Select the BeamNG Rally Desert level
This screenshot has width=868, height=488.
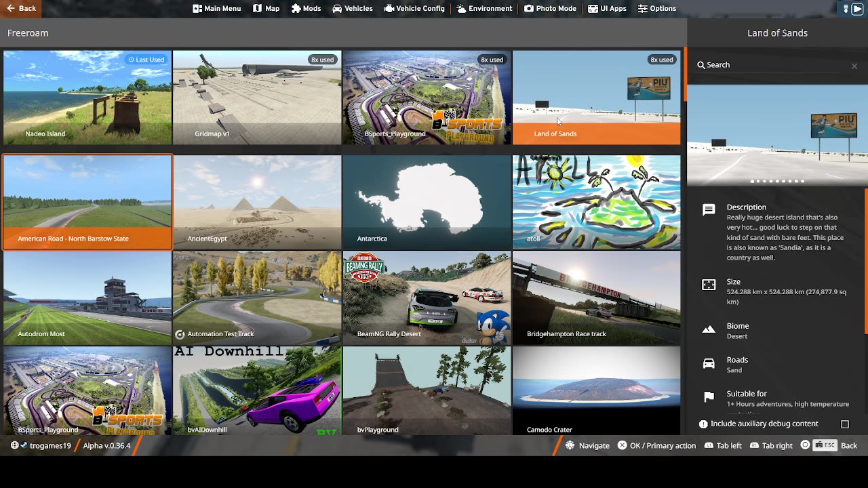[427, 298]
